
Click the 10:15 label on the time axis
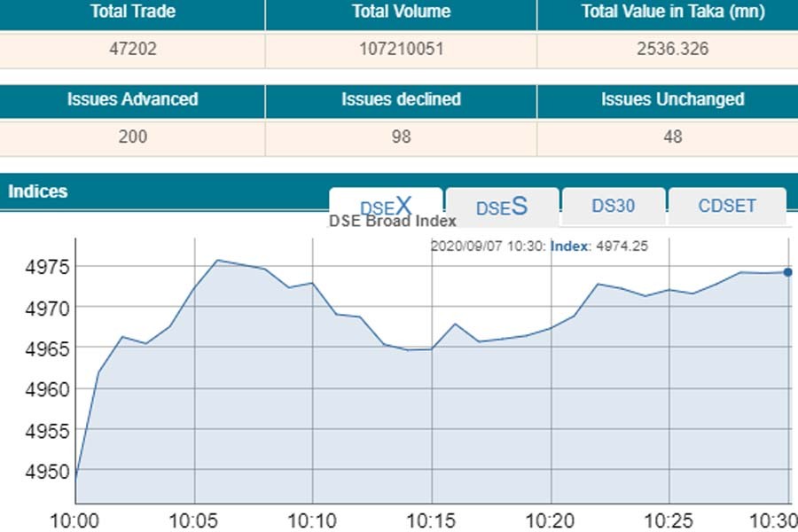tap(431, 518)
